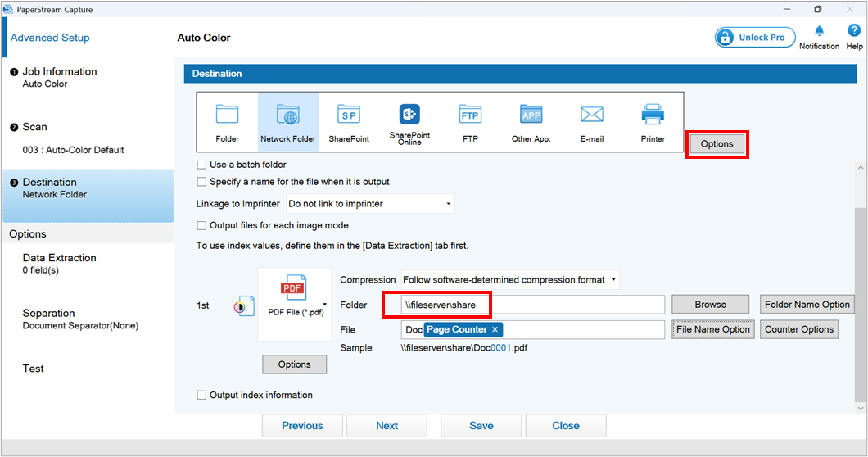Click the PDF file format icon
The width and height of the screenshot is (868, 457).
point(294,287)
